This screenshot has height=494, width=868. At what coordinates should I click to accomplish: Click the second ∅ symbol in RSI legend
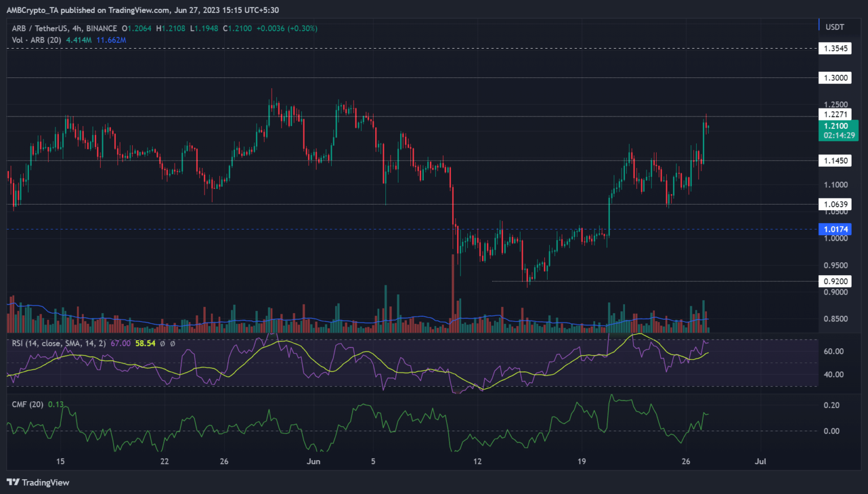pyautogui.click(x=172, y=344)
